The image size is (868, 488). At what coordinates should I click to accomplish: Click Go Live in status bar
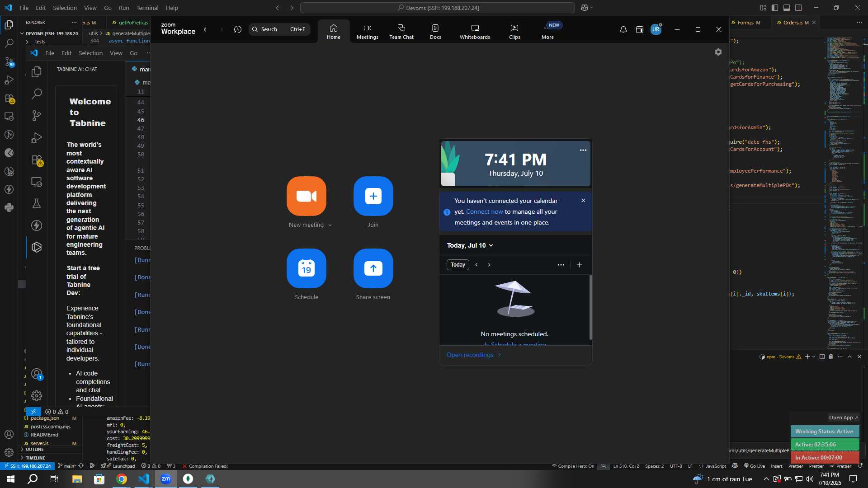tap(755, 466)
